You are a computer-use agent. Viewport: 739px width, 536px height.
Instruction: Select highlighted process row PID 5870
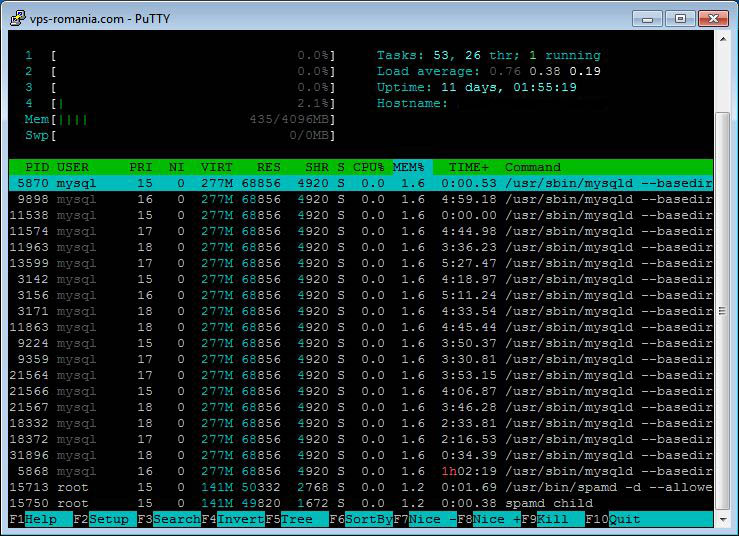pos(361,183)
